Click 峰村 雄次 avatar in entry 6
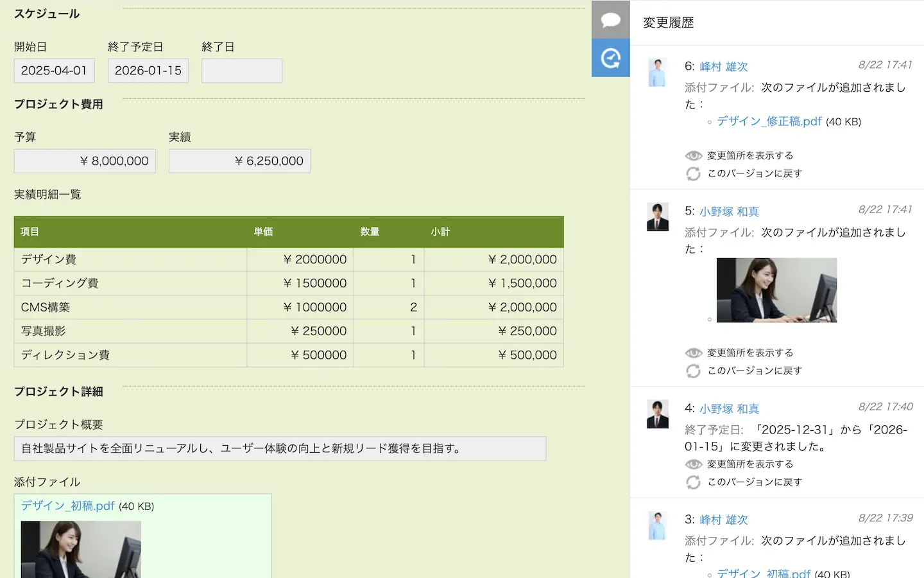This screenshot has width=924, height=578. (x=657, y=72)
